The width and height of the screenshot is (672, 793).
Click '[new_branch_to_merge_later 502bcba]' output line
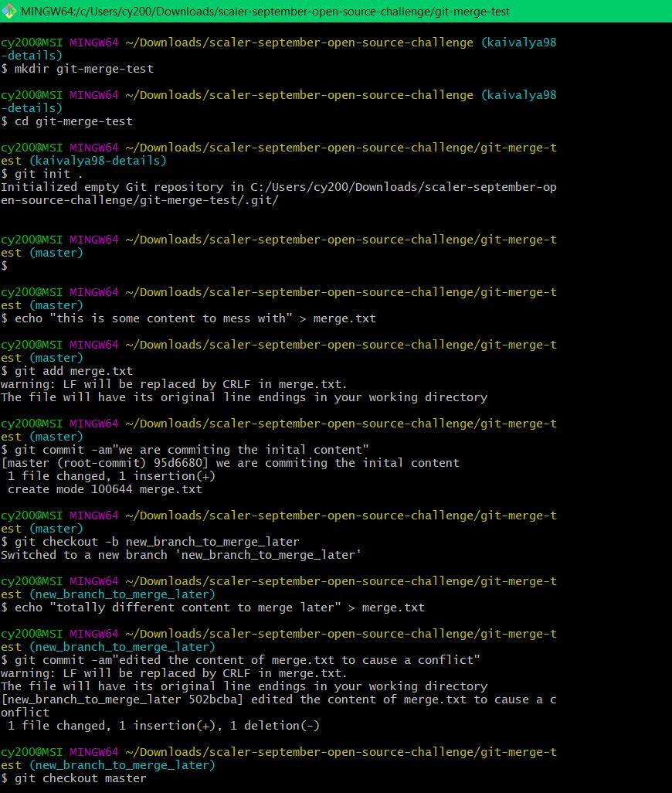279,706
